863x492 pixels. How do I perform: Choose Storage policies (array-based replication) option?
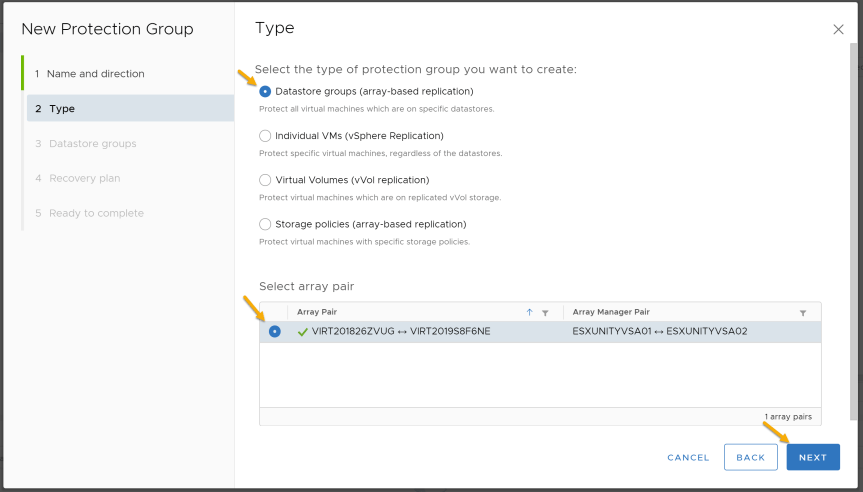[265, 224]
